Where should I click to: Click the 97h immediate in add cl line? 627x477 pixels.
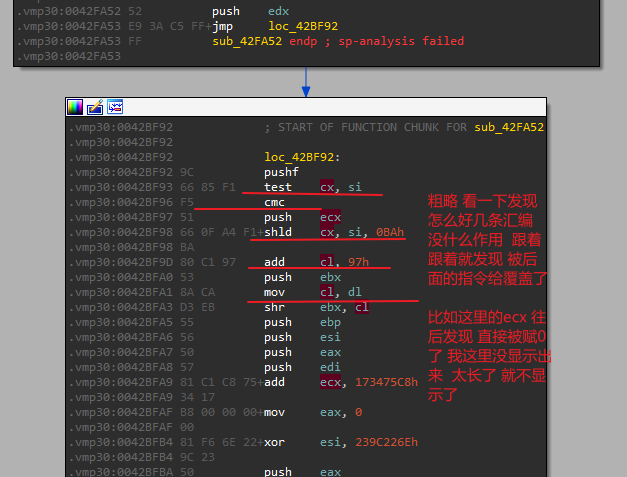pyautogui.click(x=358, y=262)
